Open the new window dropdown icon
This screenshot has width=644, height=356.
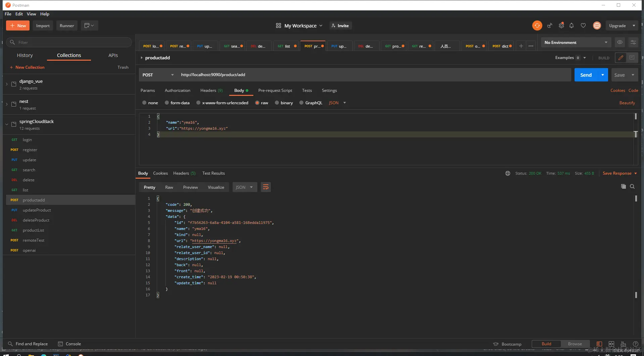coord(89,25)
